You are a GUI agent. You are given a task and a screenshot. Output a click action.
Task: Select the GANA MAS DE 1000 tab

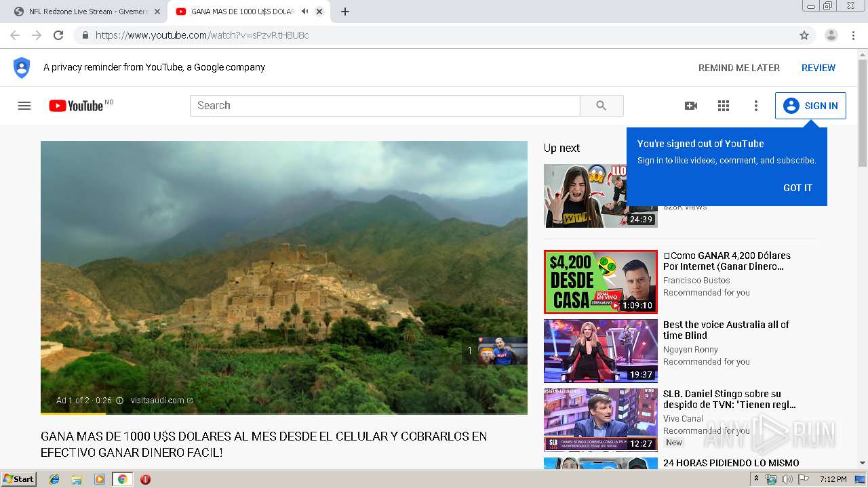coord(248,12)
